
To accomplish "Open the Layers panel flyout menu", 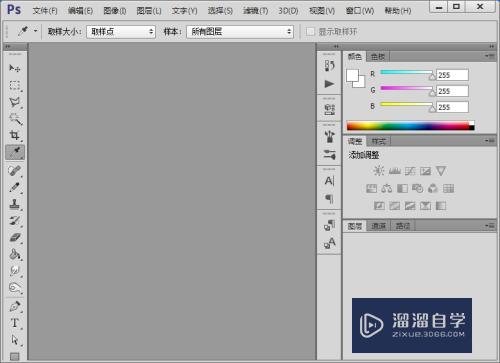I will pos(490,226).
